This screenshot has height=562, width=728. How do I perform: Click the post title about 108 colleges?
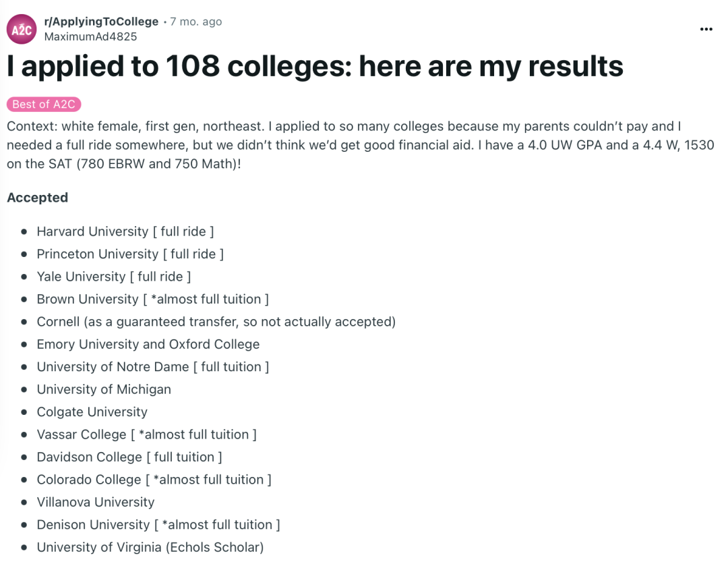(315, 65)
